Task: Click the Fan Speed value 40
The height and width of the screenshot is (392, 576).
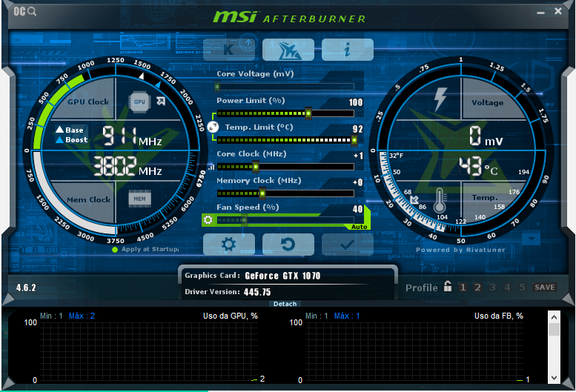Action: [x=357, y=209]
